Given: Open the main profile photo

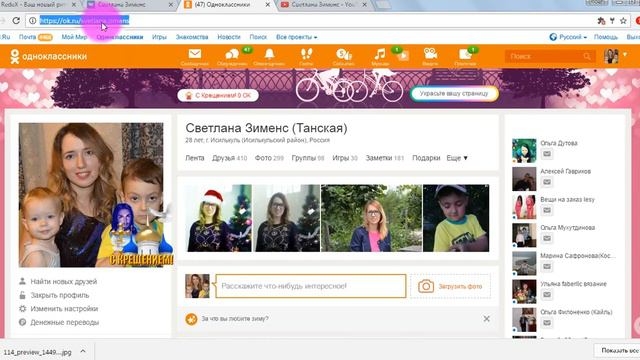Looking at the screenshot, I should [x=91, y=195].
